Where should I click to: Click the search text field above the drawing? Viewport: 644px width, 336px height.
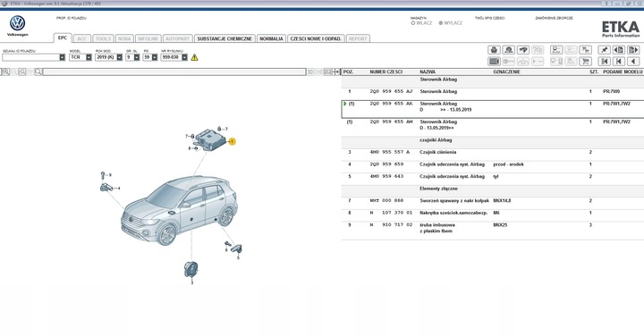[174, 71]
